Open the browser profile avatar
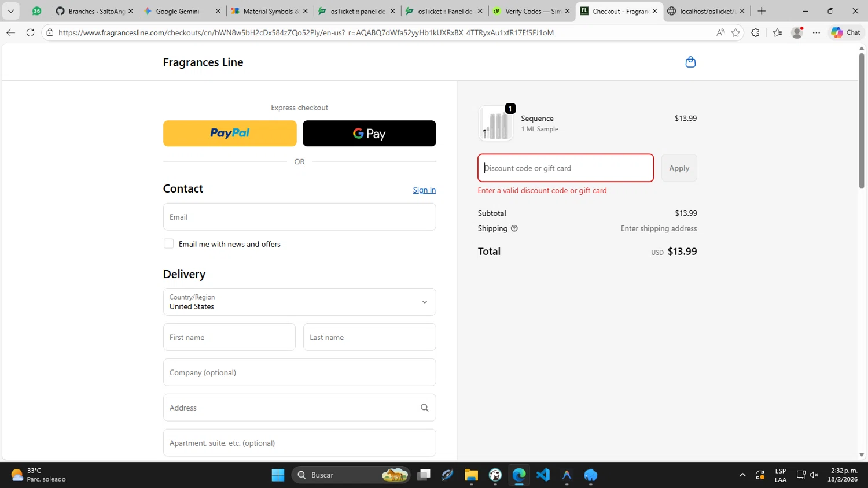868x488 pixels. [x=797, y=32]
